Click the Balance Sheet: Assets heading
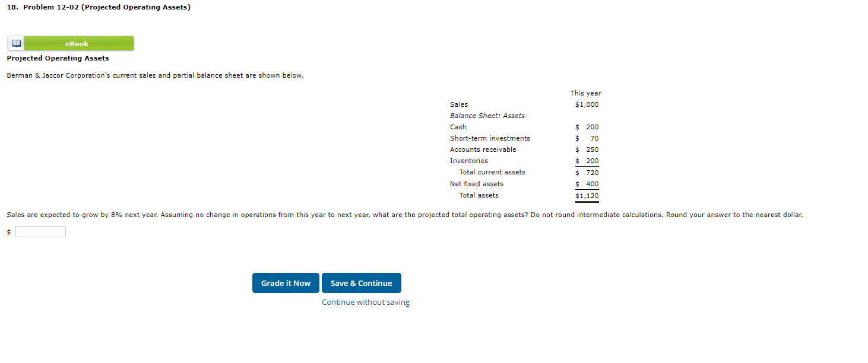Screen dimensions: 868x363 487,116
